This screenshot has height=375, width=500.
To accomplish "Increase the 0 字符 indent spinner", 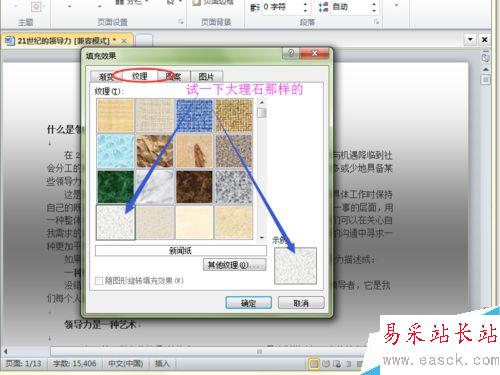I will click(305, 4).
